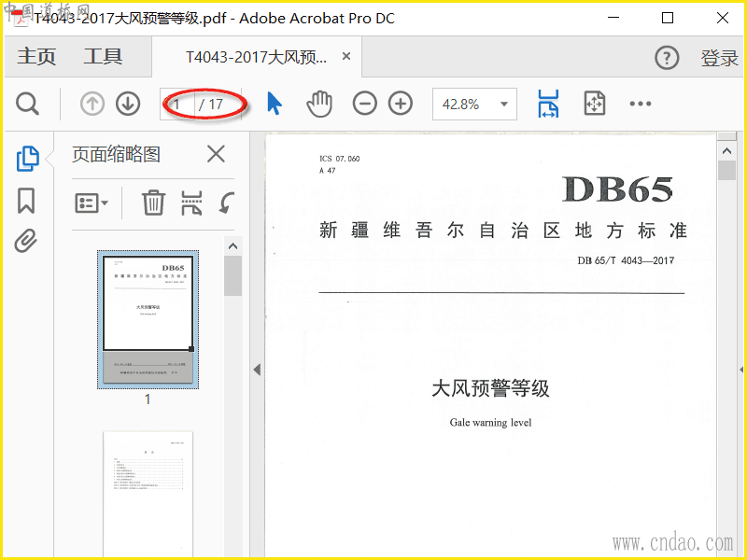Click thumbnails panel scroll up arrow

tap(233, 246)
